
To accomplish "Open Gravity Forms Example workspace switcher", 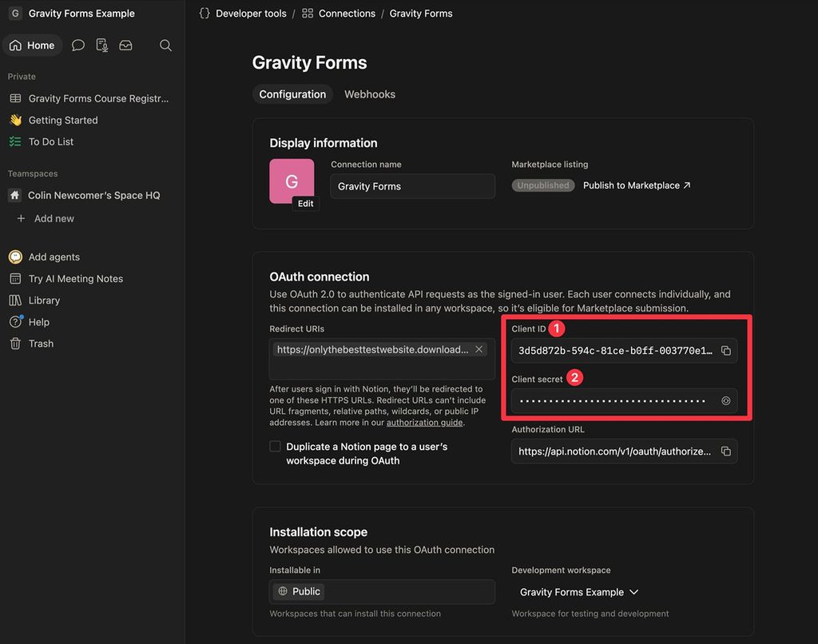I will [x=73, y=14].
